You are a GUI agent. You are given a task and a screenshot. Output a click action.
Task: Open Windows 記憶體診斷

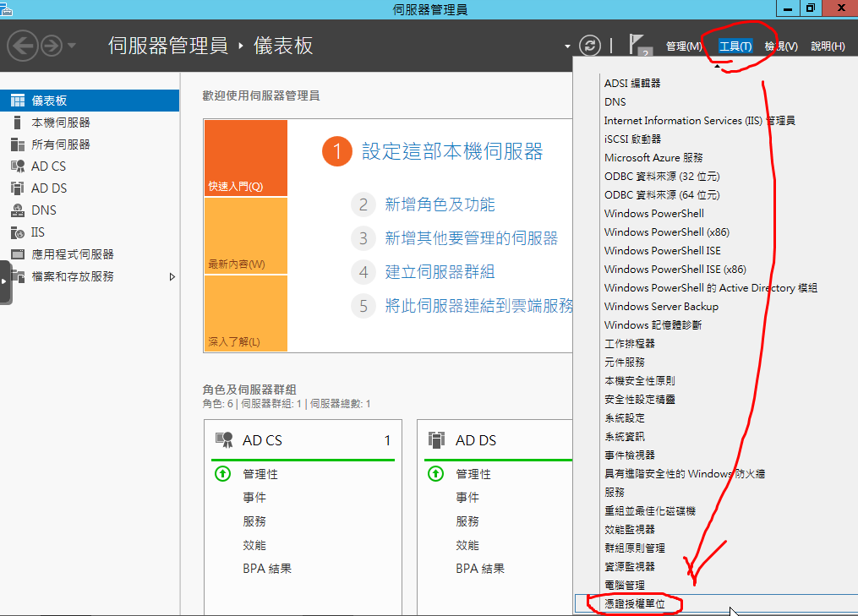653,325
